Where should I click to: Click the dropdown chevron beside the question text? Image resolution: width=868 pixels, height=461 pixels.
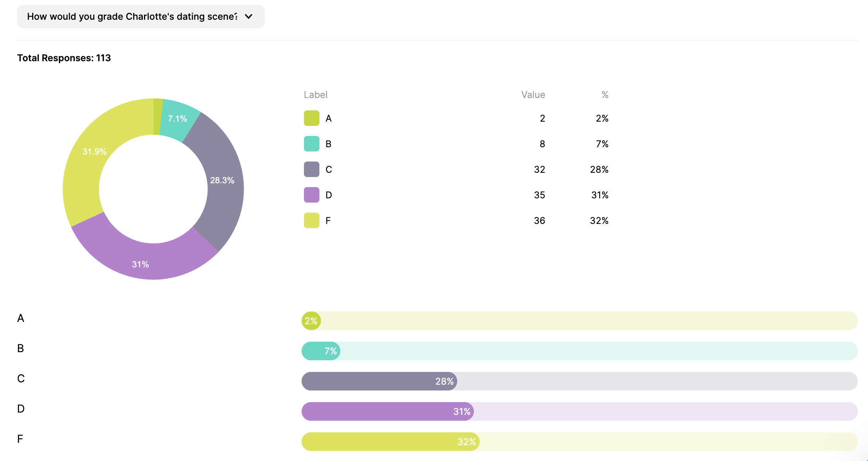click(x=249, y=16)
